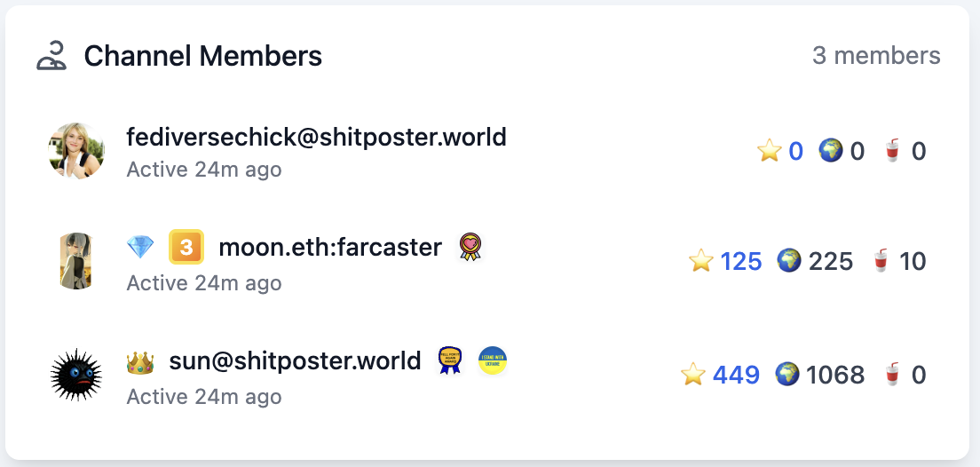Click the blue 449 star count
Viewport: 980px width, 467px height.
tap(736, 375)
